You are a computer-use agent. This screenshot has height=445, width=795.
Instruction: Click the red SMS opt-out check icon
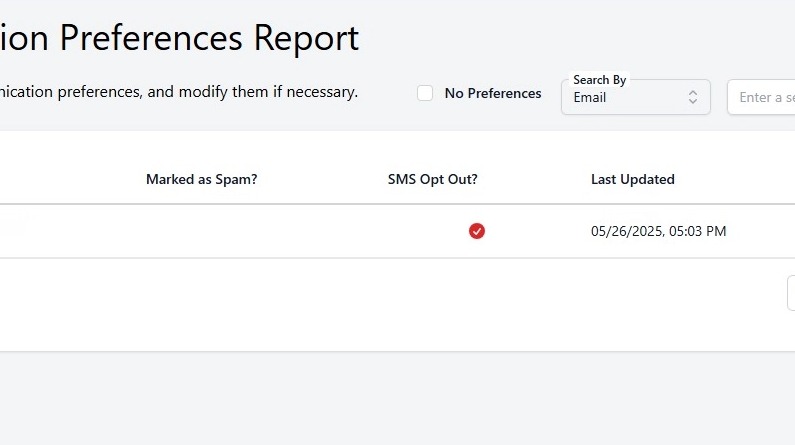tap(477, 231)
